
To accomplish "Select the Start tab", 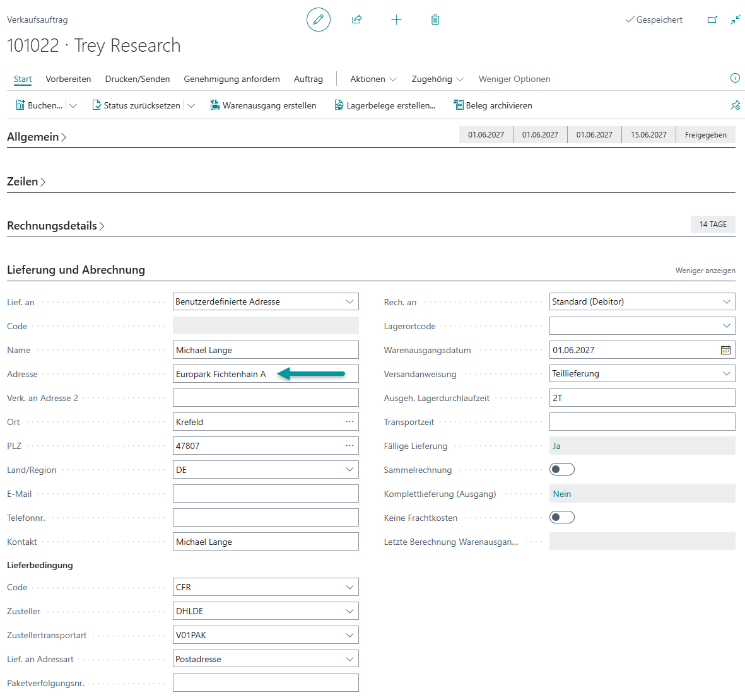I will (x=23, y=79).
